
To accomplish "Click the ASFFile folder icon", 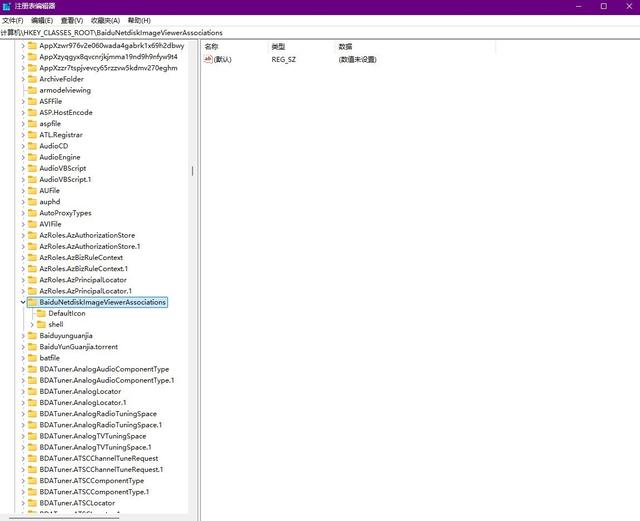I will [x=32, y=101].
